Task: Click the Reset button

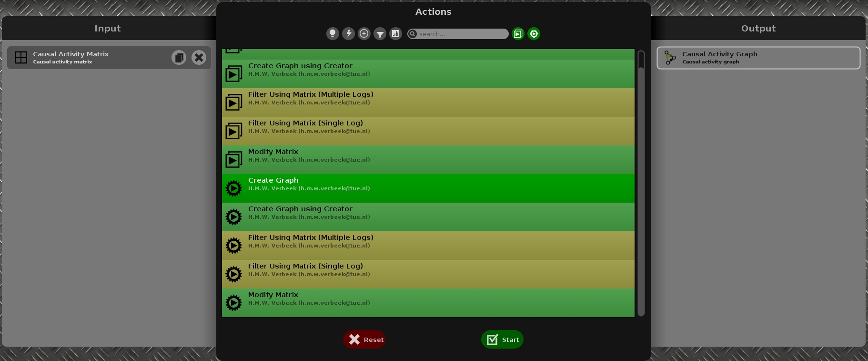Action: [364, 340]
